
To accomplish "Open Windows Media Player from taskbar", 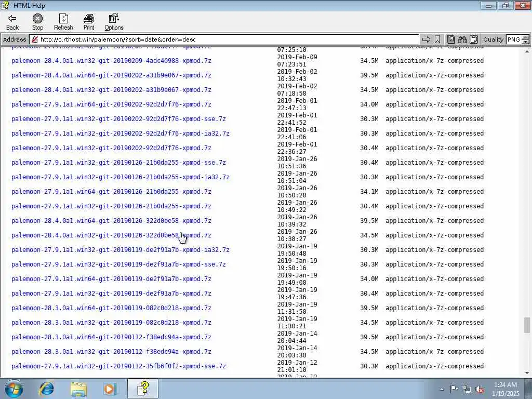I will pos(110,389).
